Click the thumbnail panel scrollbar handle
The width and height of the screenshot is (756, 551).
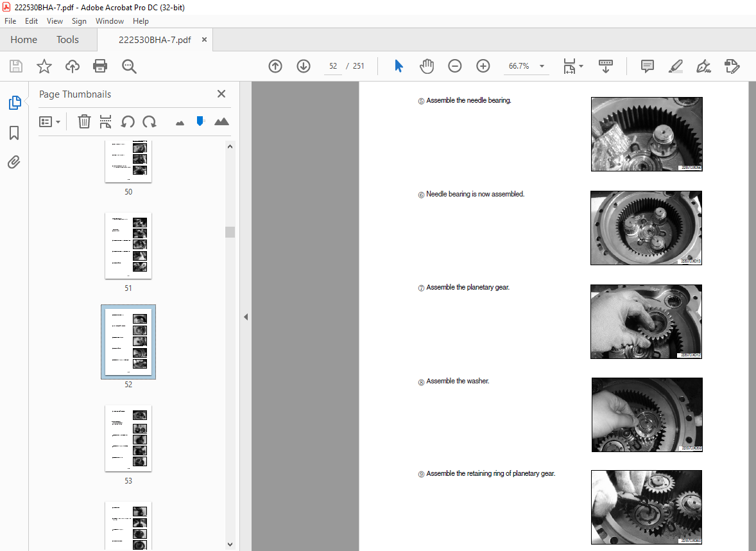230,232
